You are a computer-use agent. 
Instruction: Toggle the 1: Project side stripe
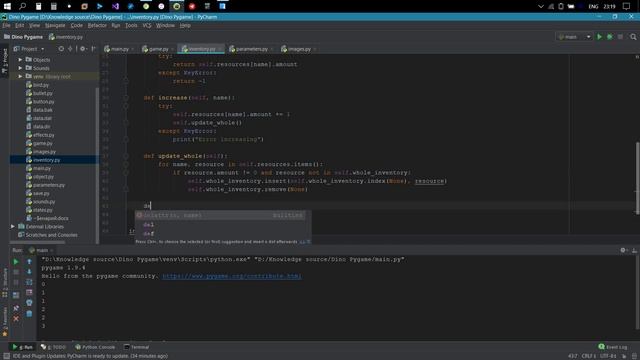point(4,61)
